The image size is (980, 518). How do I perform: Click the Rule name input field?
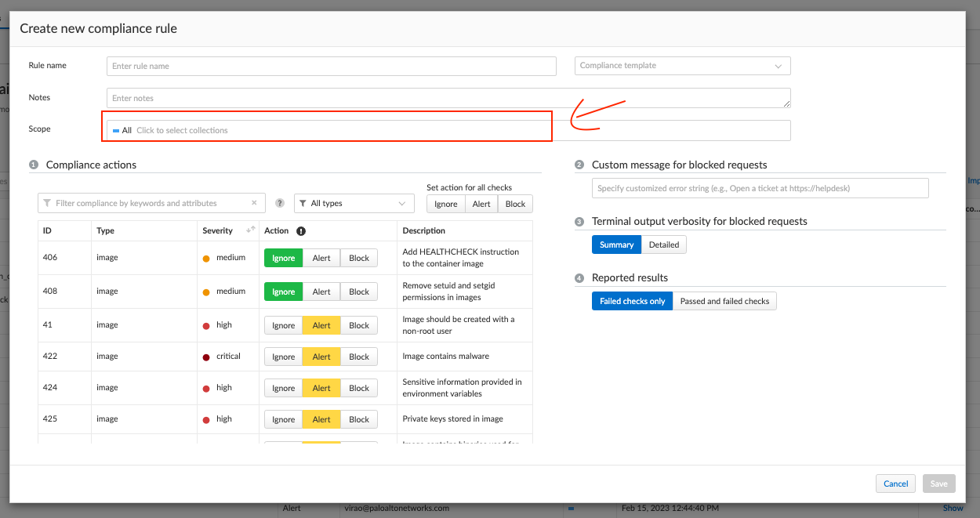coord(331,66)
